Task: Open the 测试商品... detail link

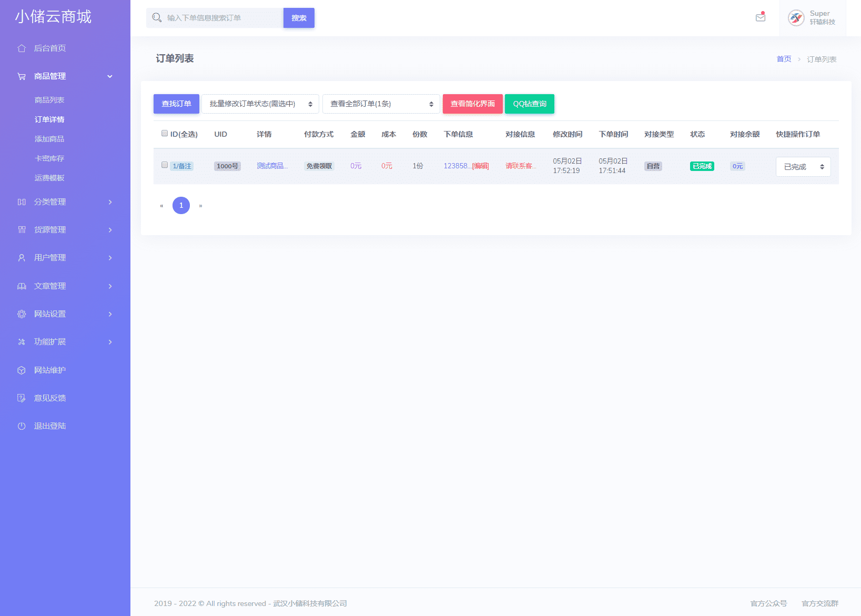Action: [x=272, y=166]
